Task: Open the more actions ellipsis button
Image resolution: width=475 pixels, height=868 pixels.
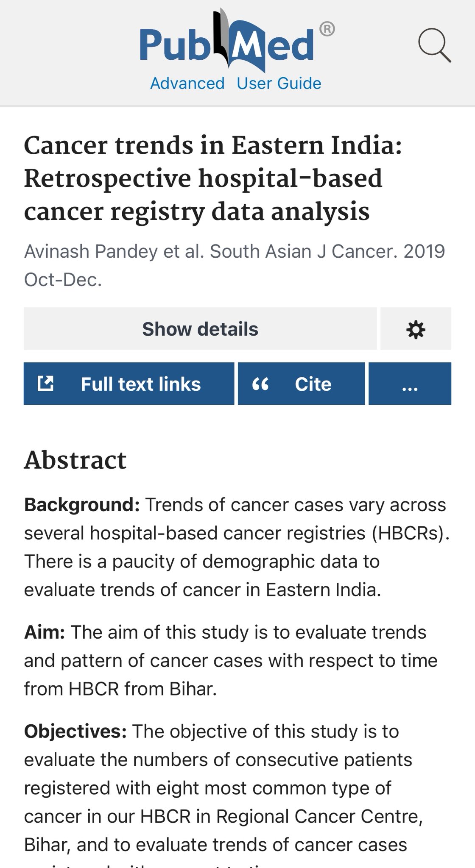Action: coord(410,384)
